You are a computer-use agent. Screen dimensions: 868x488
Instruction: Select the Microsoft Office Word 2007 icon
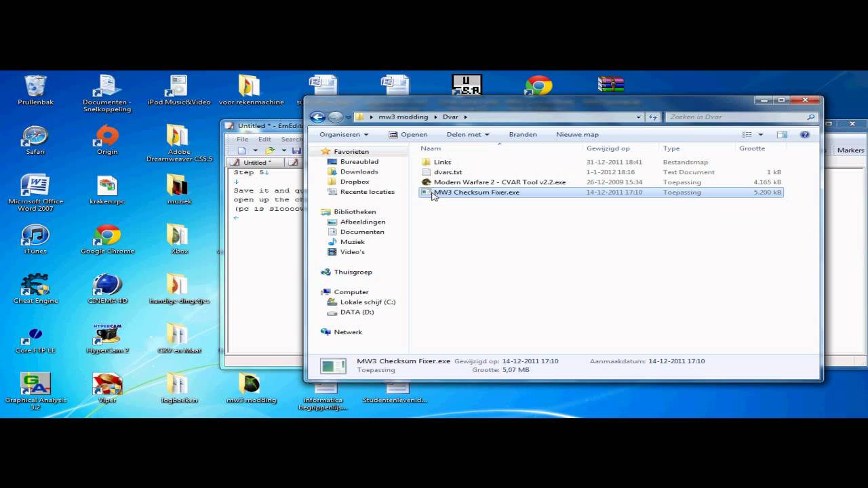click(35, 194)
